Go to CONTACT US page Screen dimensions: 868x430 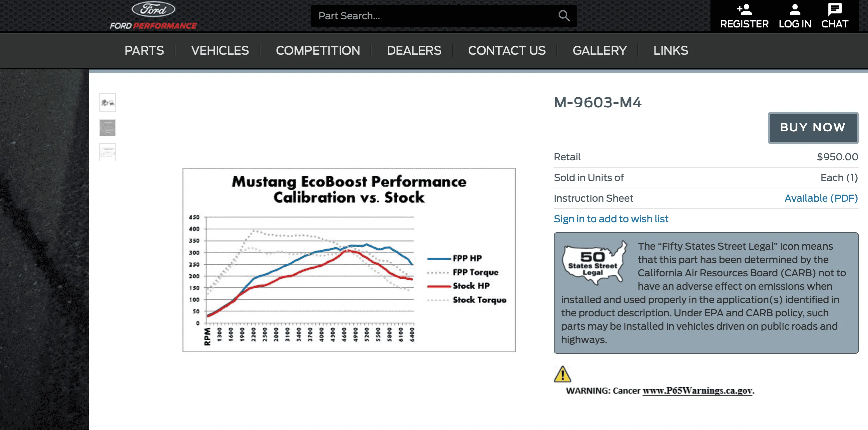tap(507, 51)
